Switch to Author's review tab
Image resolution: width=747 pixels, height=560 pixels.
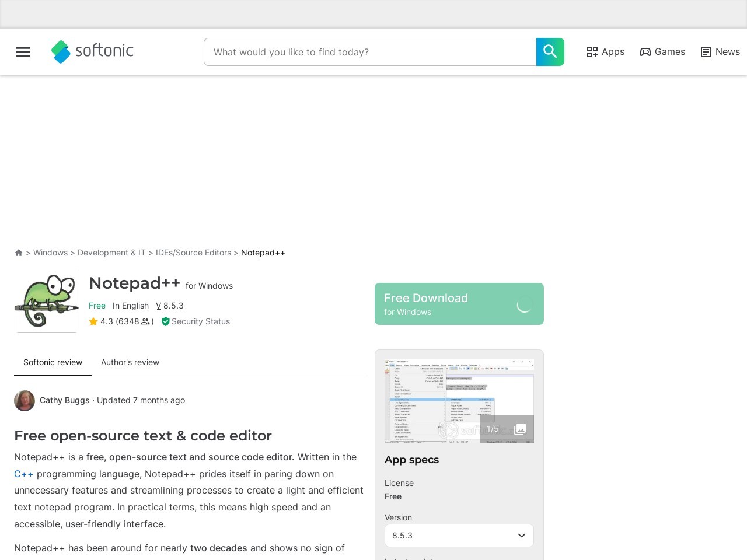tap(130, 362)
